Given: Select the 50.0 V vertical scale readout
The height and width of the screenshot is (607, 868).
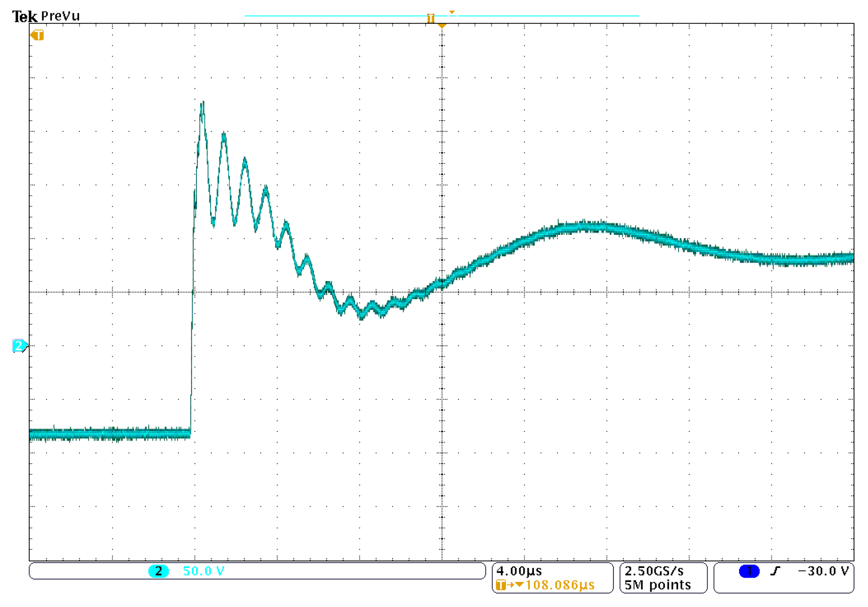Looking at the screenshot, I should pos(204,571).
